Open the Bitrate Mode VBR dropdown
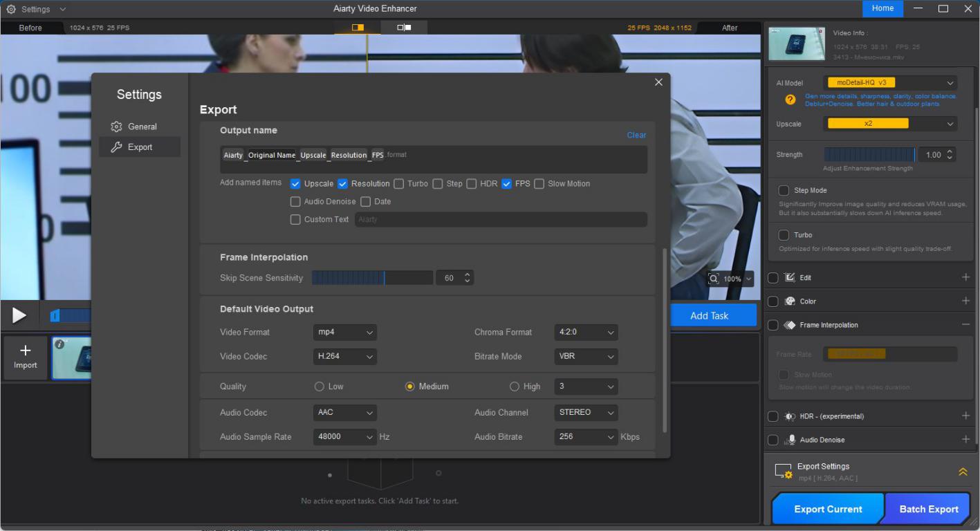 click(586, 357)
